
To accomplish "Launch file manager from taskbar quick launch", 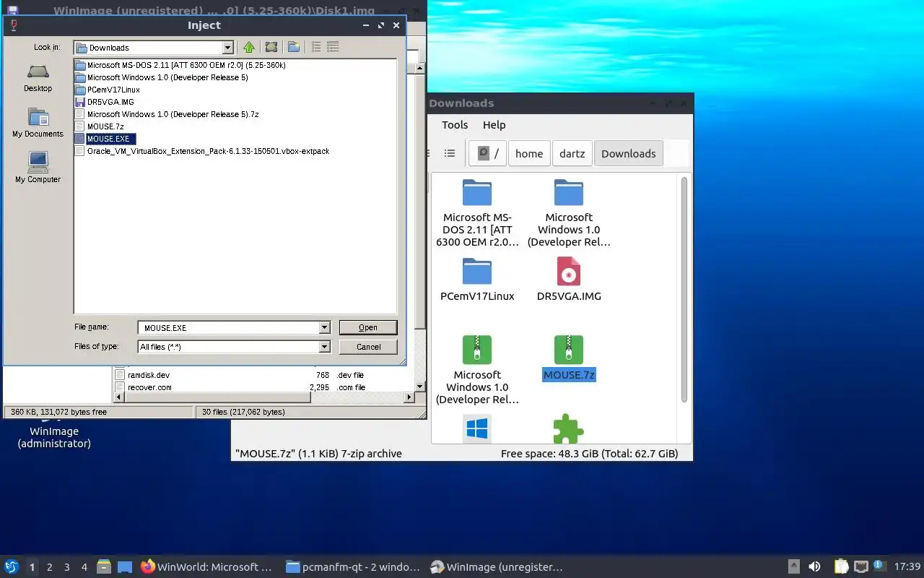I will (x=104, y=567).
